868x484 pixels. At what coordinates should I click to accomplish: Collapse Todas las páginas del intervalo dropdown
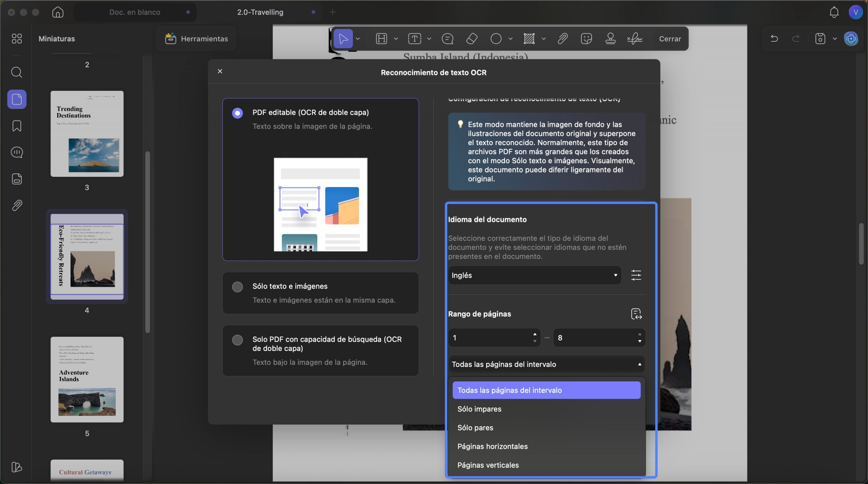[547, 364]
